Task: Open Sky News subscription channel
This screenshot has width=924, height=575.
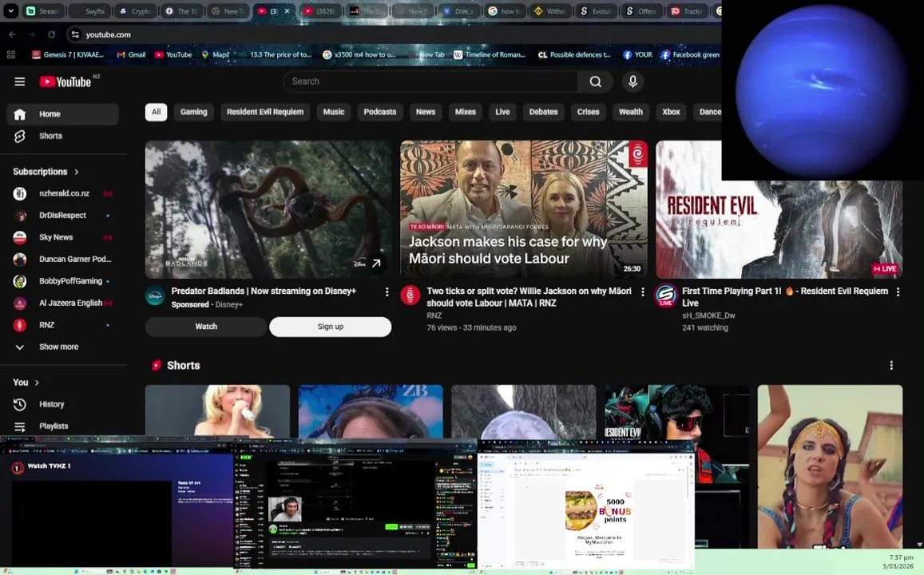Action: [62, 237]
